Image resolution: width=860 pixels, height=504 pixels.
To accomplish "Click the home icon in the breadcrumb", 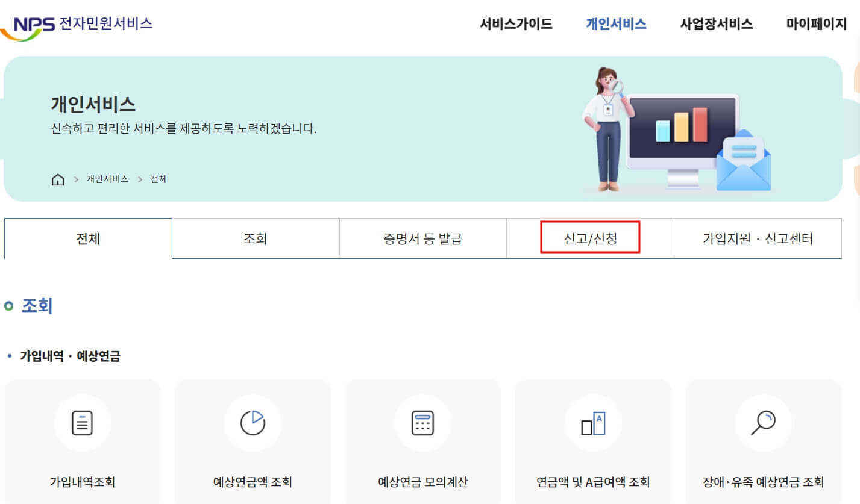I will 57,179.
